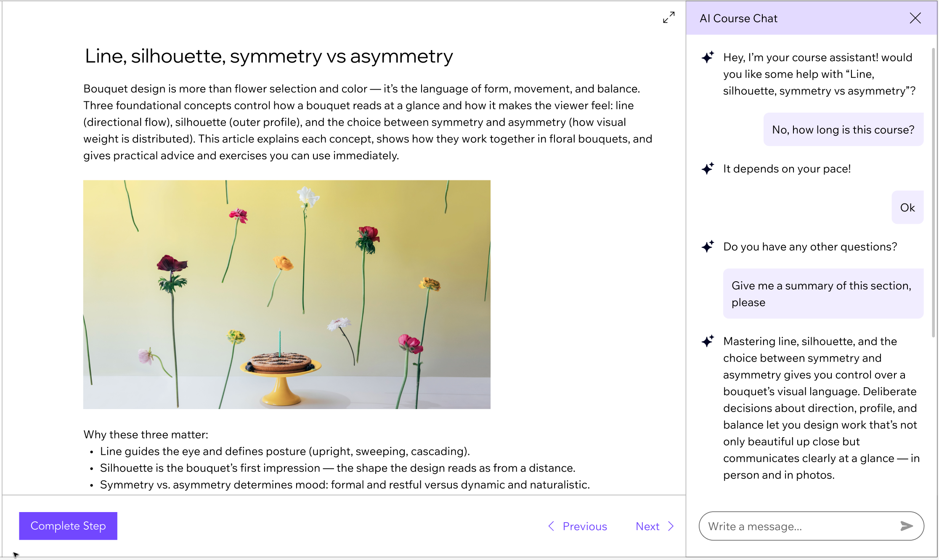939x560 pixels.
Task: Click the article heading about line and silhouette
Action: (x=269, y=56)
